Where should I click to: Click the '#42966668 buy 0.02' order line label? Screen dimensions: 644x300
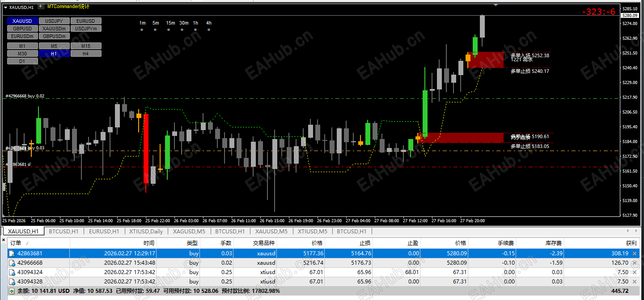25,96
